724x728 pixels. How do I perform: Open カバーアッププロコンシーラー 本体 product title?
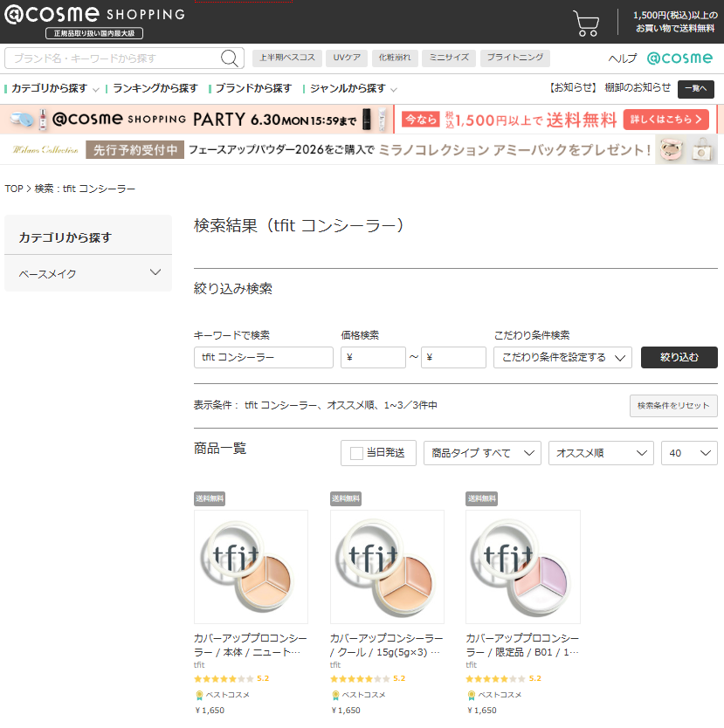click(251, 645)
